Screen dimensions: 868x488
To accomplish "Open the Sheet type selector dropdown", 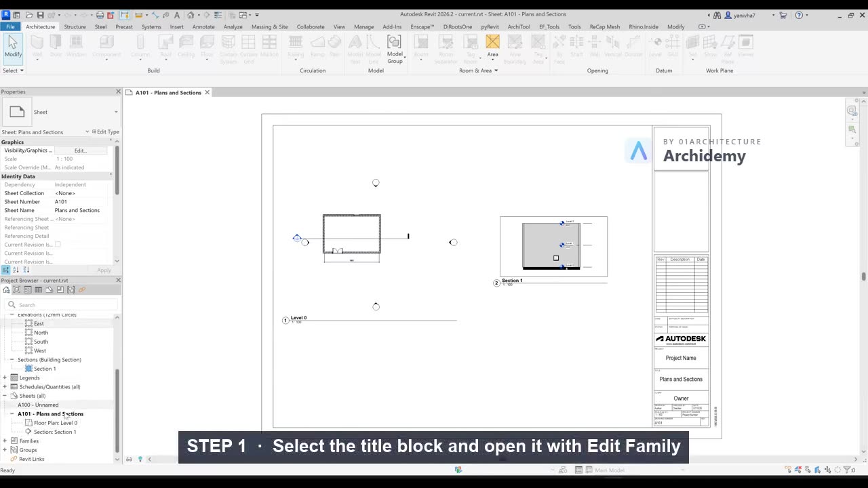I will (x=116, y=112).
